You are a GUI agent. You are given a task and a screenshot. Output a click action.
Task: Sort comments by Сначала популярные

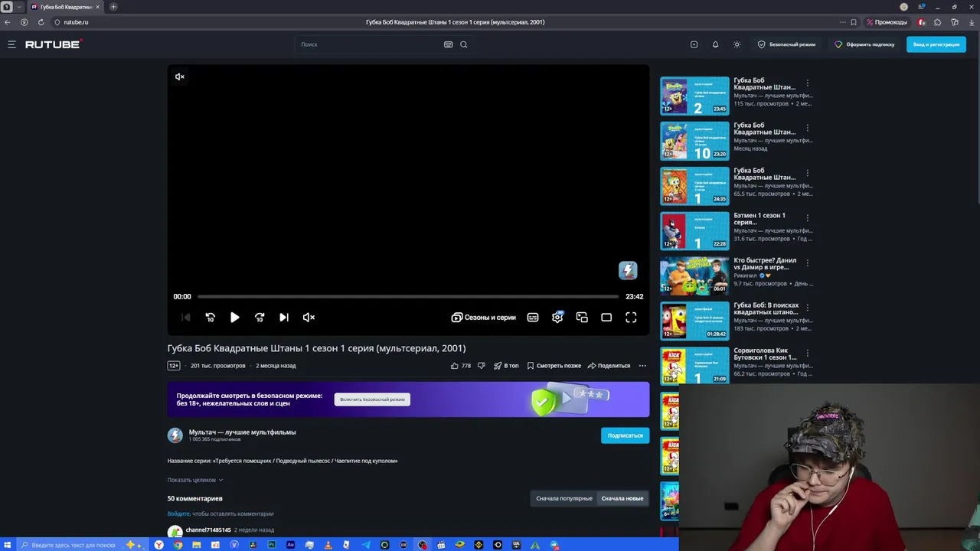[564, 499]
